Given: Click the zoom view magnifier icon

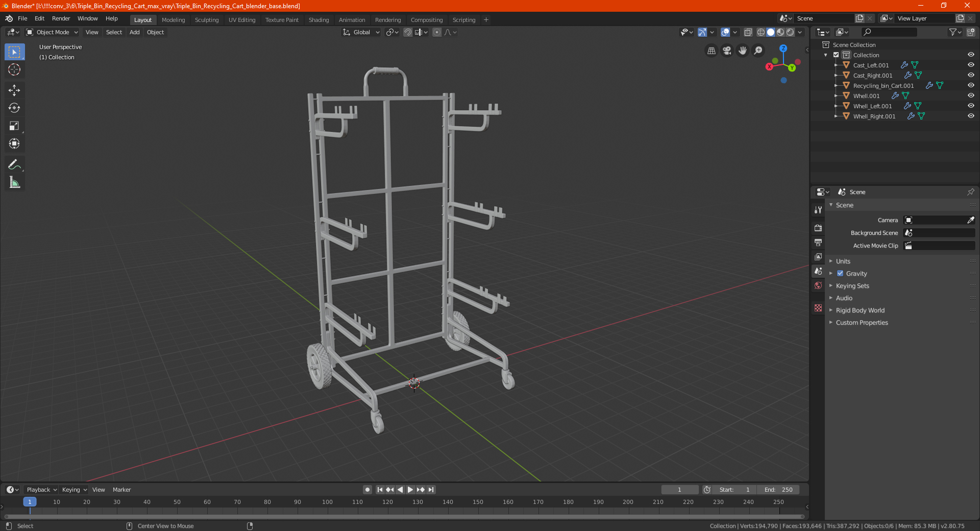Looking at the screenshot, I should [758, 51].
